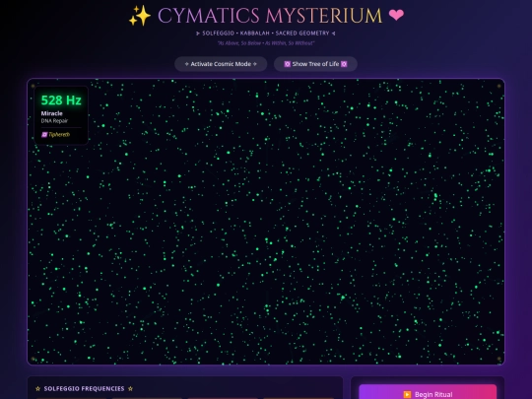Viewport: 532px width, 399px height.
Task: Click the Cymatics Mysterium title
Action: click(270, 16)
